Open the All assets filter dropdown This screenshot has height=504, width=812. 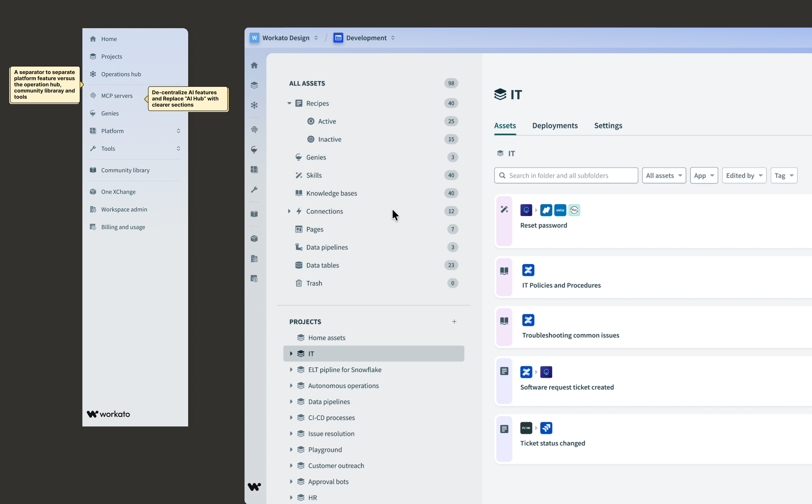click(x=664, y=176)
